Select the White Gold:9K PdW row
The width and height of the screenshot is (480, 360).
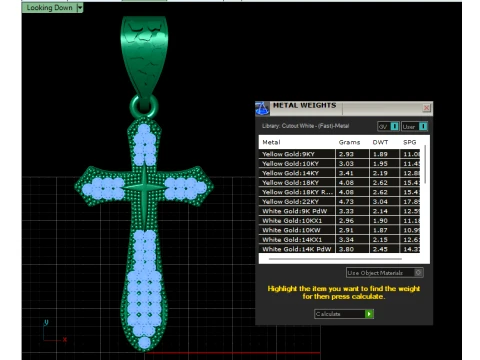(x=339, y=211)
